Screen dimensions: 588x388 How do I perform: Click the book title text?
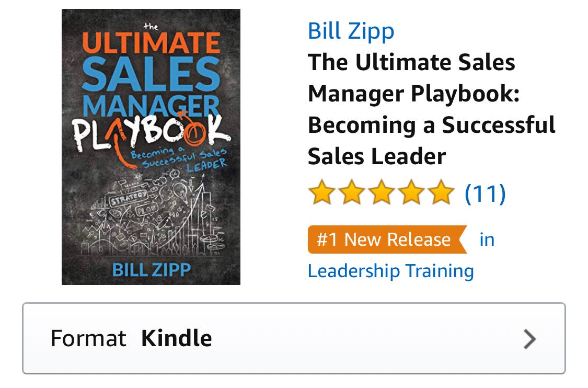coord(431,109)
